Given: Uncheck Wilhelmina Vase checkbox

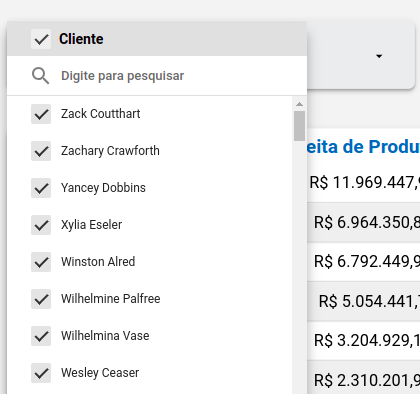Looking at the screenshot, I should point(41,336).
